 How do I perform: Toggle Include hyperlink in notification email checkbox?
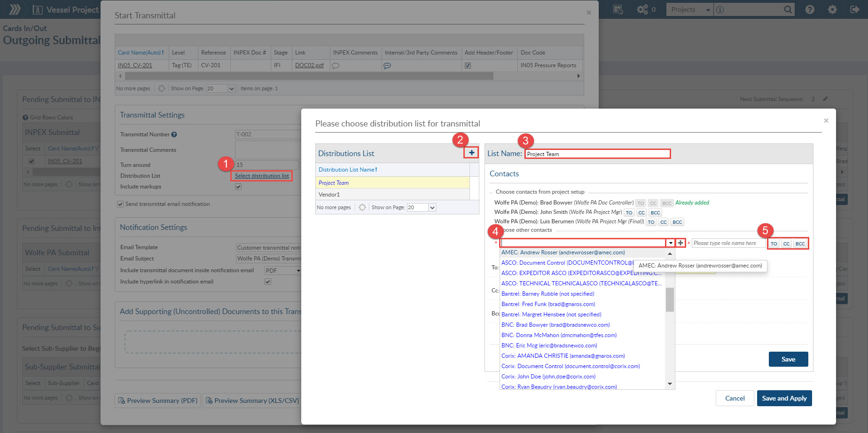pyautogui.click(x=268, y=282)
